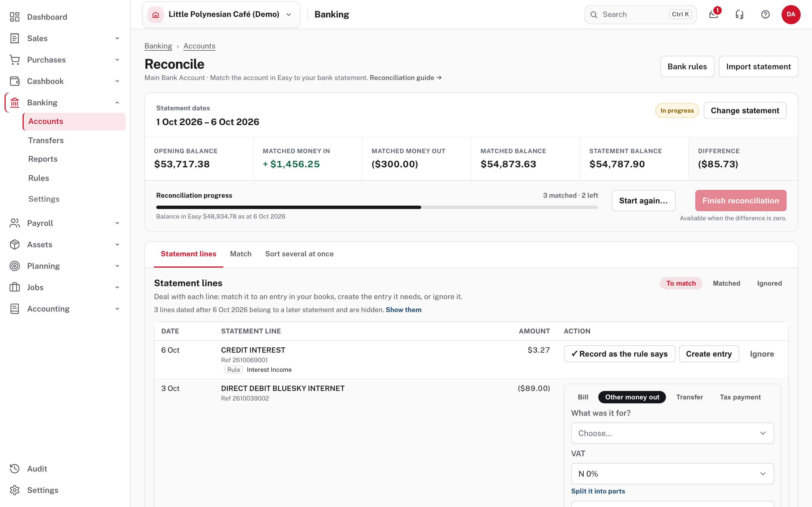The width and height of the screenshot is (812, 507).
Task: Click the Purchases cart icon
Action: (15, 60)
